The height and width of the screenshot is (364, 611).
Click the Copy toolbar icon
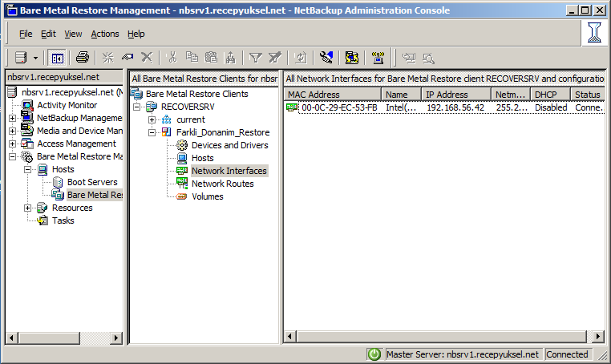192,57
